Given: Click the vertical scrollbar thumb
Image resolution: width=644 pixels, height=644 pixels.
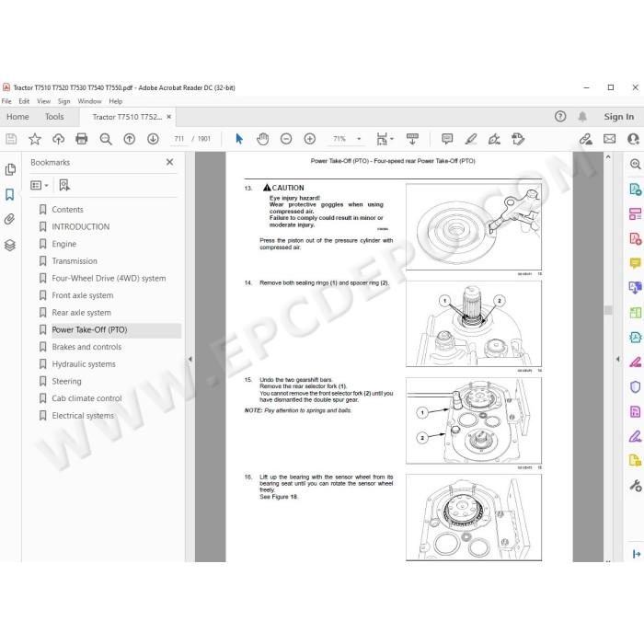Looking at the screenshot, I should pos(608,310).
